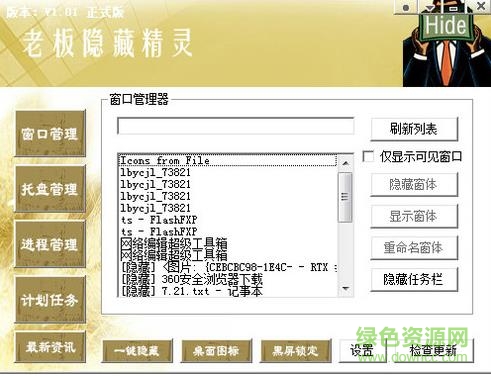
Task: Click the 桌面图标 button
Action: (x=216, y=351)
